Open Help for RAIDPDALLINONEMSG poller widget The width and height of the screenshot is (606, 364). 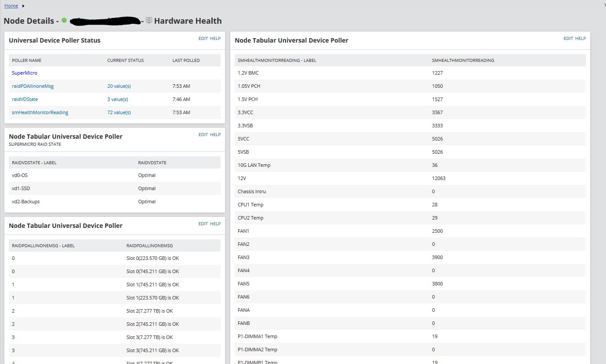[215, 224]
